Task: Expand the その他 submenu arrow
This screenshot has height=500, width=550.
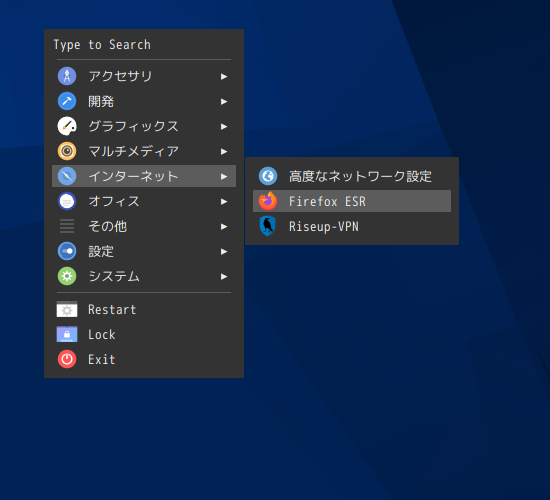Action: (224, 227)
